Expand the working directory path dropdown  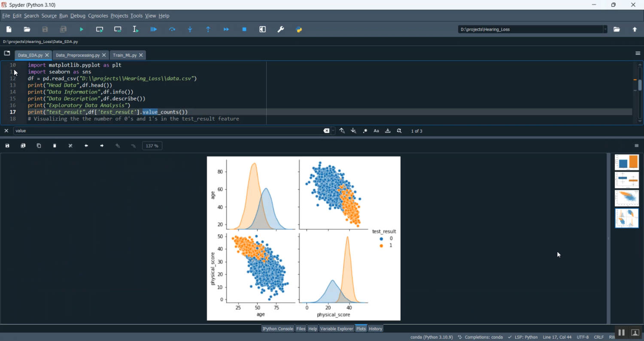click(605, 30)
